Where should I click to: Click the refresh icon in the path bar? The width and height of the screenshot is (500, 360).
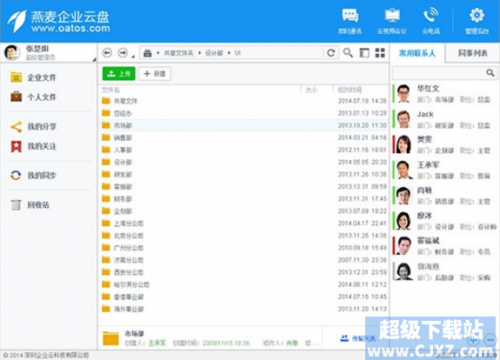(331, 53)
